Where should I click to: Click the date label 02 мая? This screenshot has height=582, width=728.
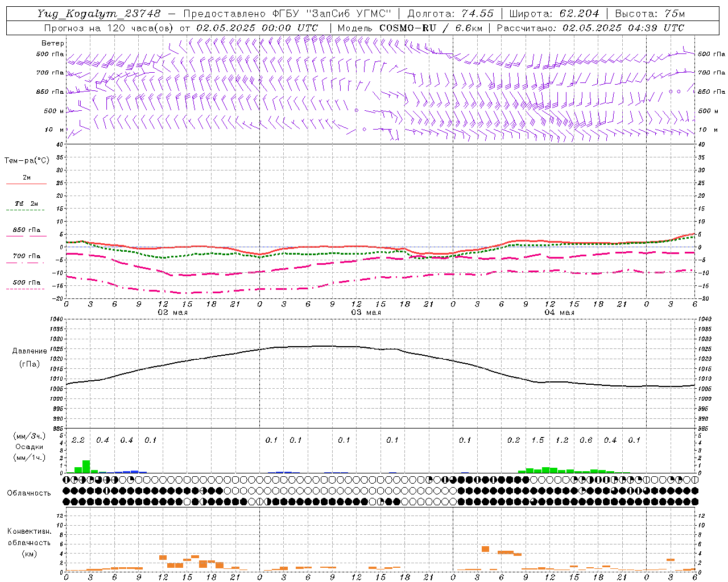[x=173, y=313]
